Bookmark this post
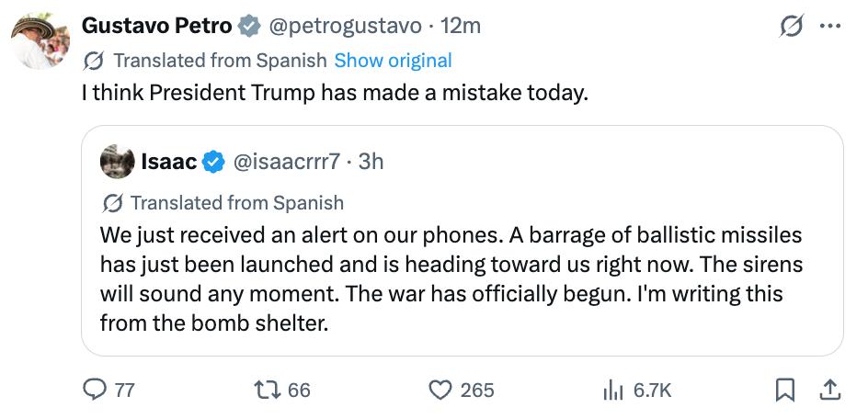This screenshot has height=419, width=868. tap(784, 390)
